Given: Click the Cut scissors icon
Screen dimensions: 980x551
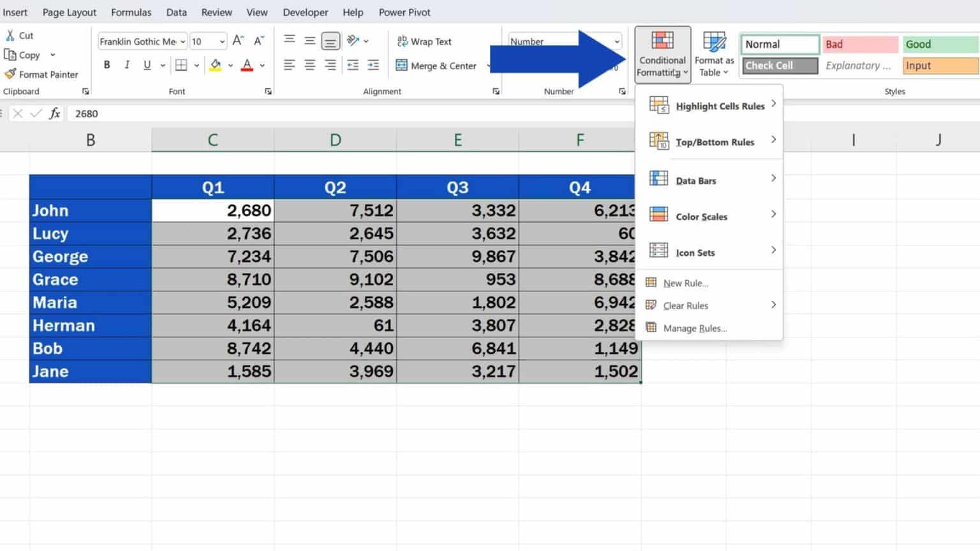Looking at the screenshot, I should pyautogui.click(x=10, y=35).
